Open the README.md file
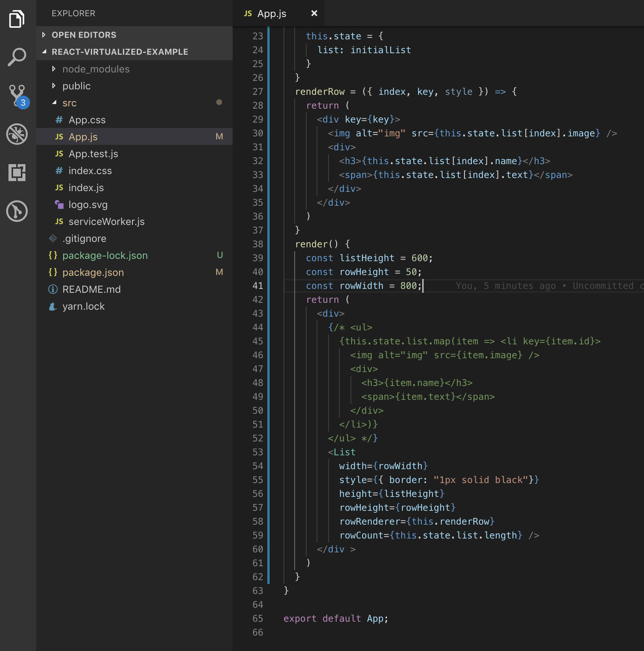 click(x=91, y=289)
